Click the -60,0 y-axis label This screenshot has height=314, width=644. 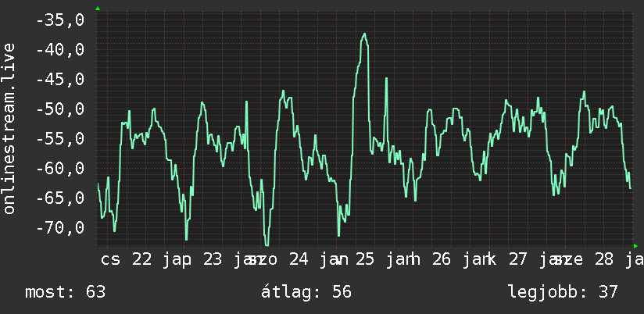tap(60, 168)
